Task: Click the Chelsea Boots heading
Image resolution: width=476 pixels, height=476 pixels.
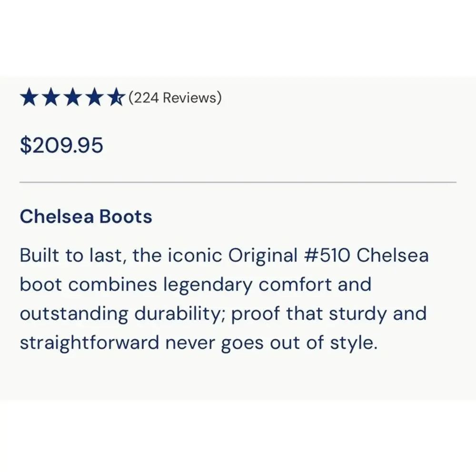Action: pos(86,217)
